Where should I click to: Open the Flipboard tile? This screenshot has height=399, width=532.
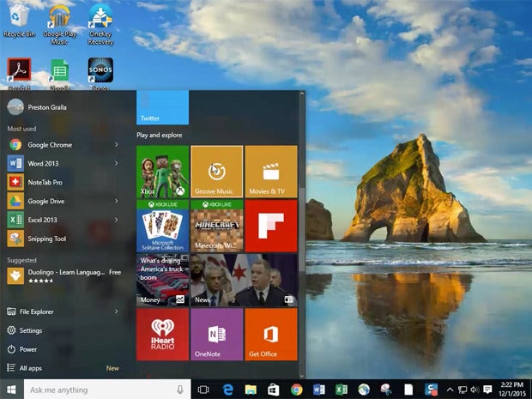271,226
